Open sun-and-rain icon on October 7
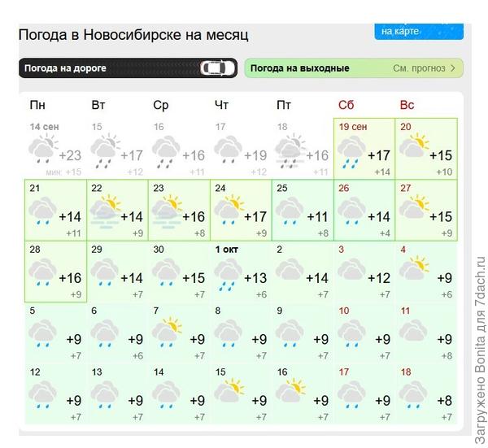Screen dimensions: 488x448 [x=167, y=332]
